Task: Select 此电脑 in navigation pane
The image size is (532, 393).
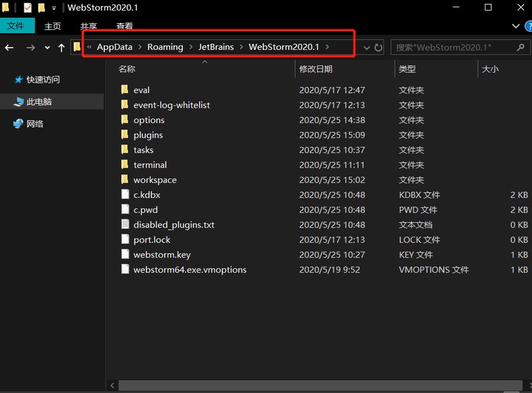Action: pyautogui.click(x=33, y=102)
